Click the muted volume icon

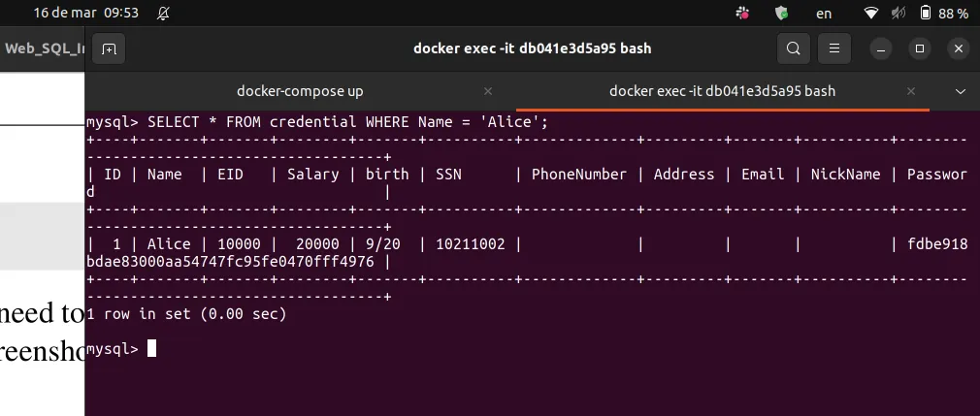[x=898, y=14]
